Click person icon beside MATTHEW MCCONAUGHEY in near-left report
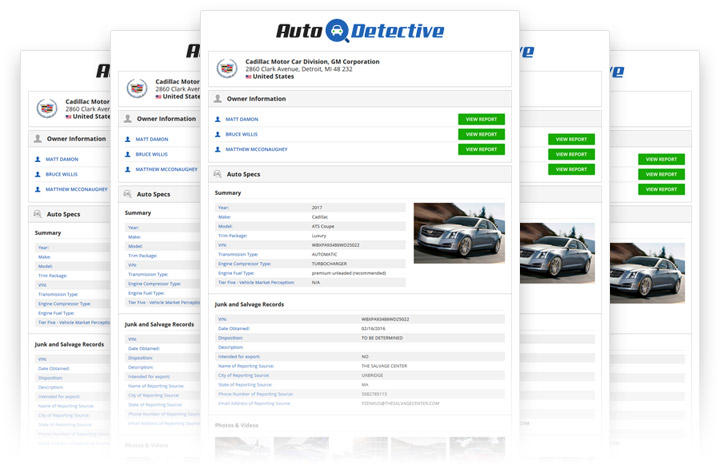Screen dimensions: 720x464 point(128,170)
